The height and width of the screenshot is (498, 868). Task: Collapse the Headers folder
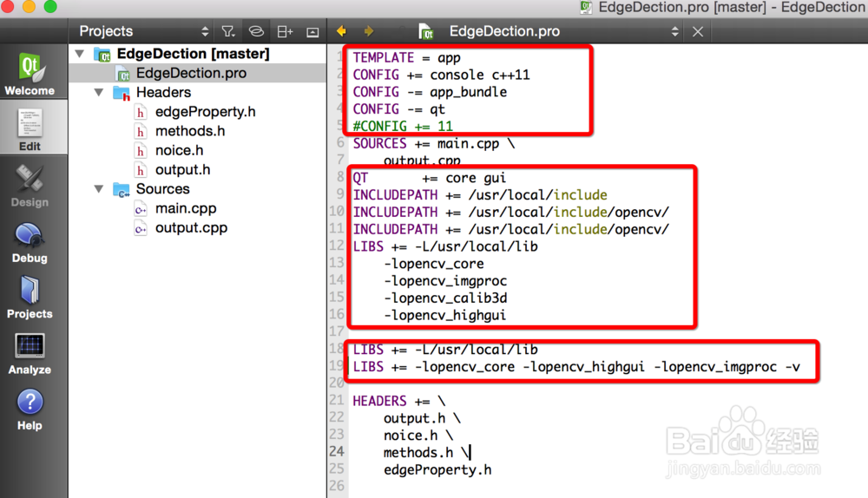(99, 93)
